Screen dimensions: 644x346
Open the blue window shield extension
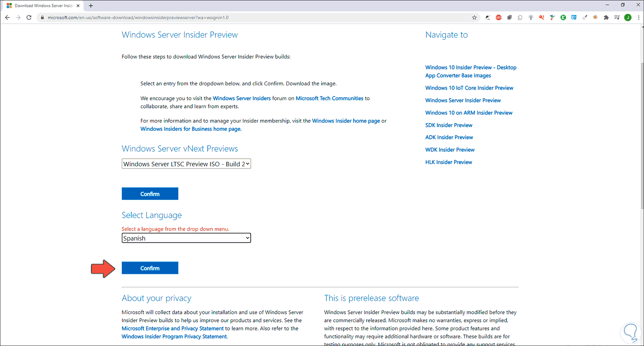(x=574, y=18)
